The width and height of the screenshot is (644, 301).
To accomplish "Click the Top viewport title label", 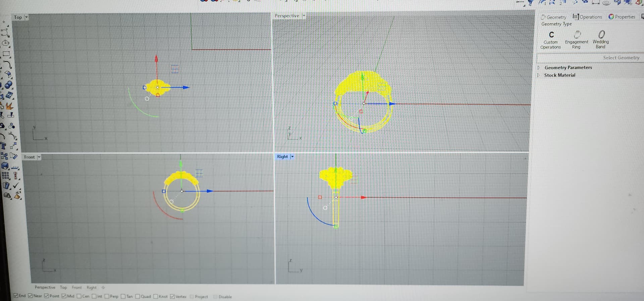I will point(18,17).
